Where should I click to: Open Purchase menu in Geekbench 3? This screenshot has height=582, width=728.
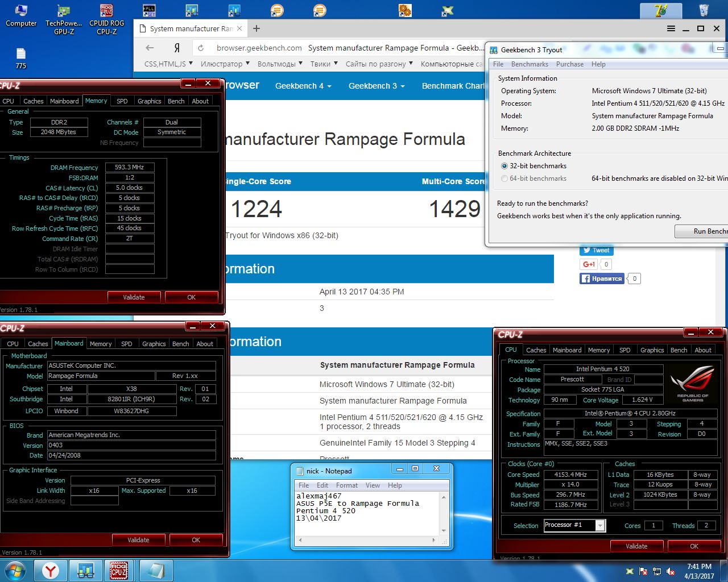569,64
